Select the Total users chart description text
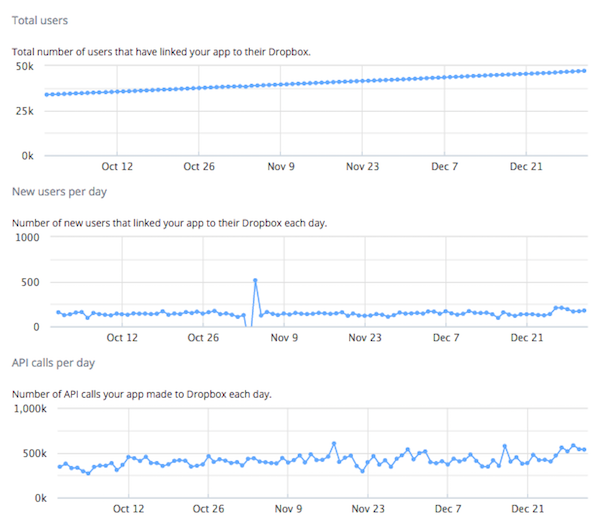The image size is (600, 531). click(x=161, y=52)
